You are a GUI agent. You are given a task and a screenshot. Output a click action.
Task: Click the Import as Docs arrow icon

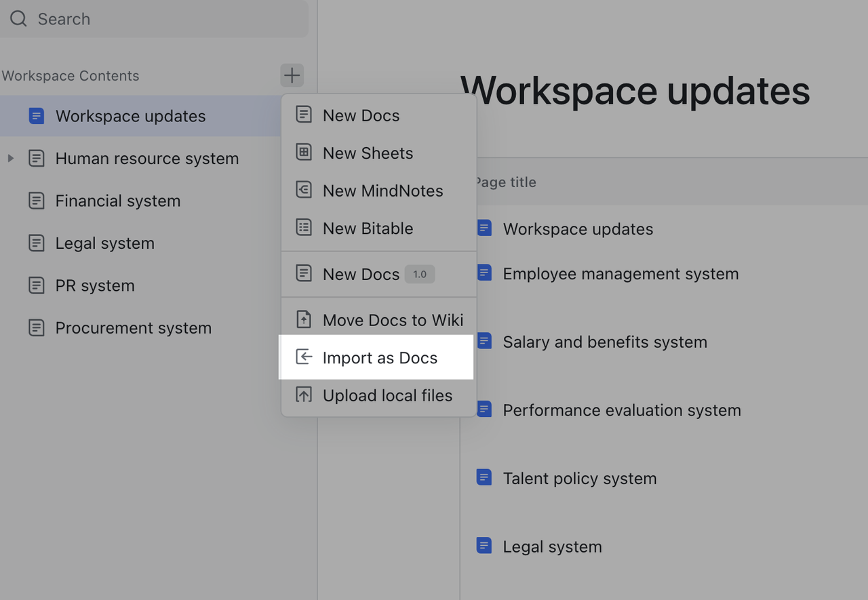tap(304, 357)
